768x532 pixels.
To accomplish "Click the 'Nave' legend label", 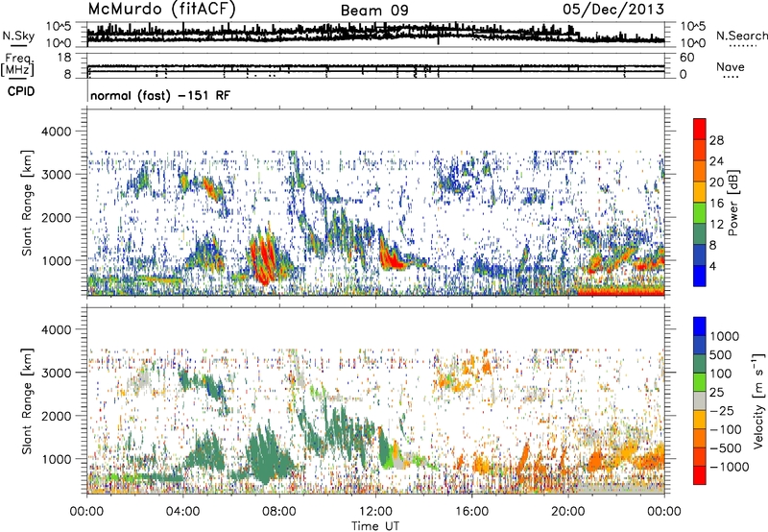I will pyautogui.click(x=731, y=66).
